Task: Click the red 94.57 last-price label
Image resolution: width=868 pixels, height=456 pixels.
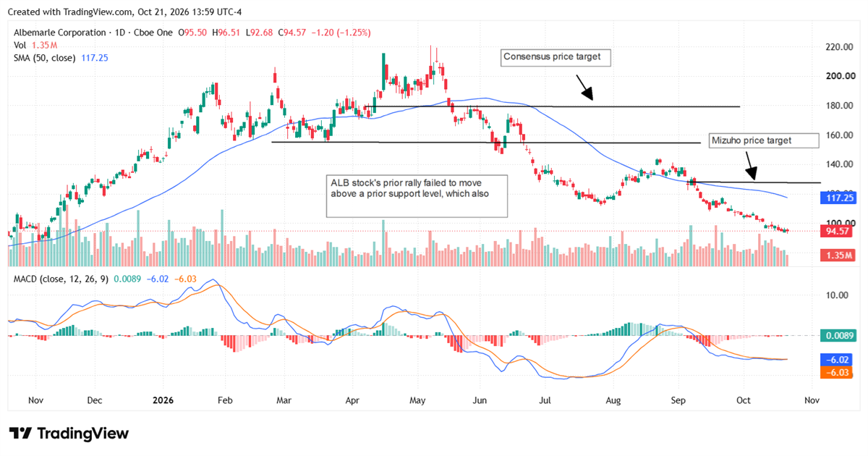Action: (838, 232)
